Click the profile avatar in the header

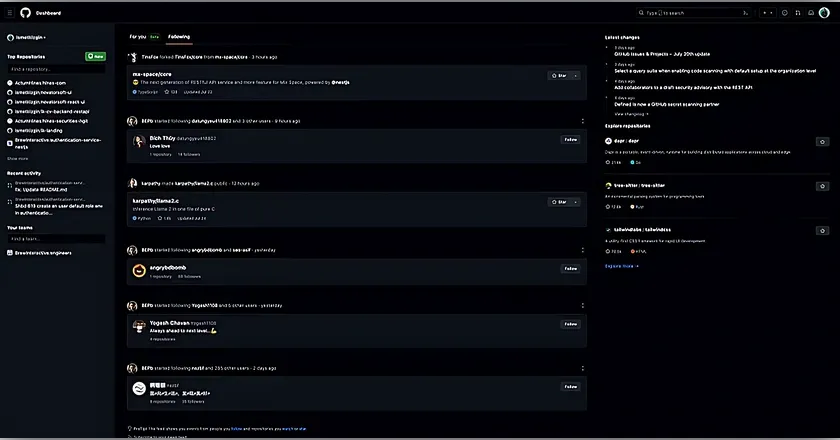pyautogui.click(x=823, y=13)
